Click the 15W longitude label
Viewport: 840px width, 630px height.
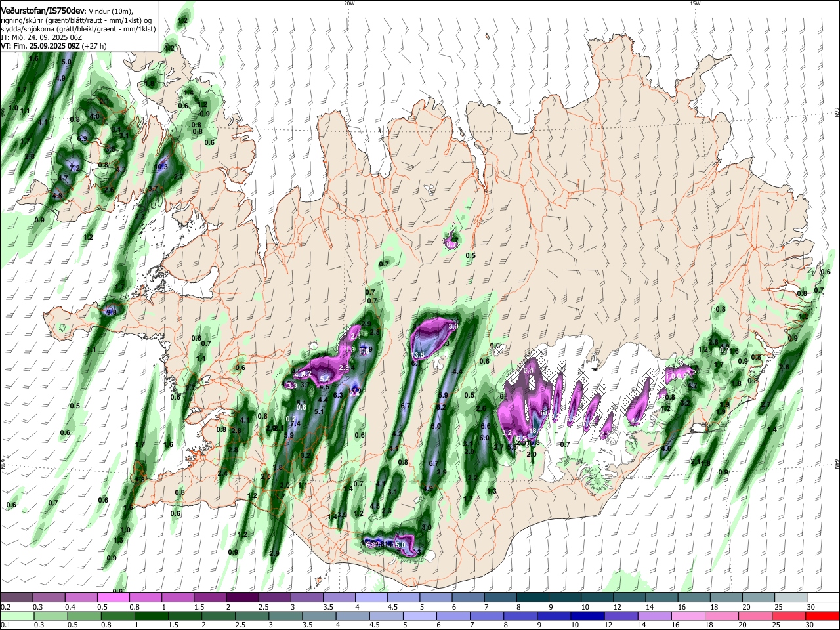pyautogui.click(x=695, y=3)
